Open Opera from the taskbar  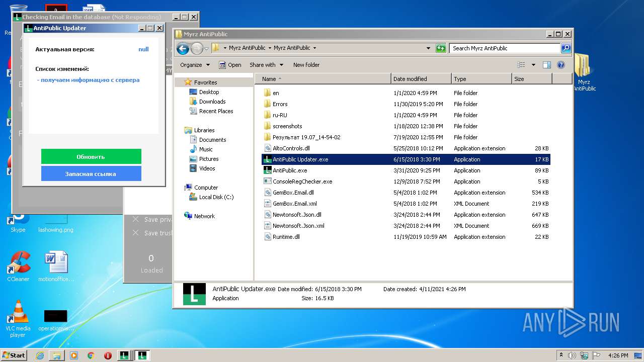(x=108, y=355)
